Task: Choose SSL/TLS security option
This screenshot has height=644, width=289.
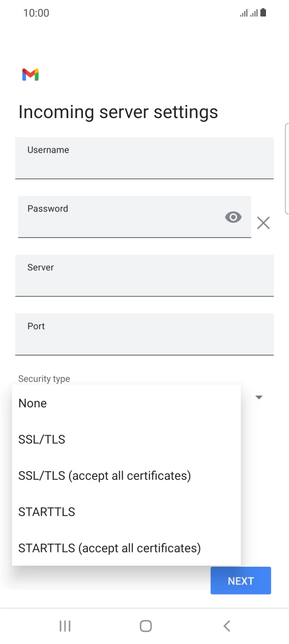Action: pos(42,439)
